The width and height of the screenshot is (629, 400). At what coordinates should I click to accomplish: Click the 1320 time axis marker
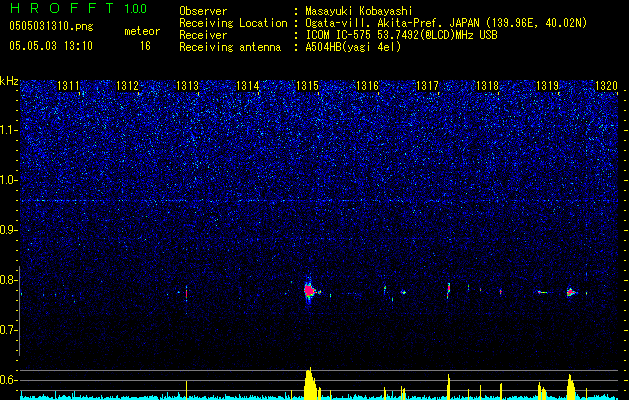(x=606, y=85)
